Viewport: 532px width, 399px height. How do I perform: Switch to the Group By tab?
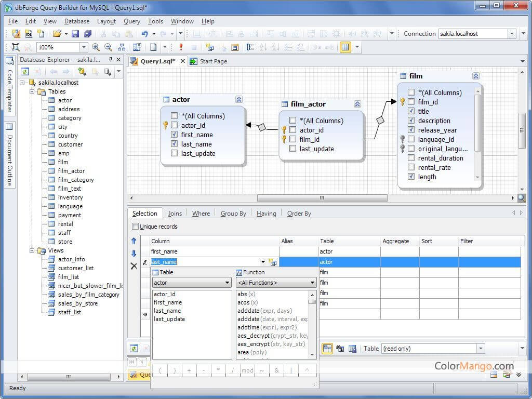point(233,214)
